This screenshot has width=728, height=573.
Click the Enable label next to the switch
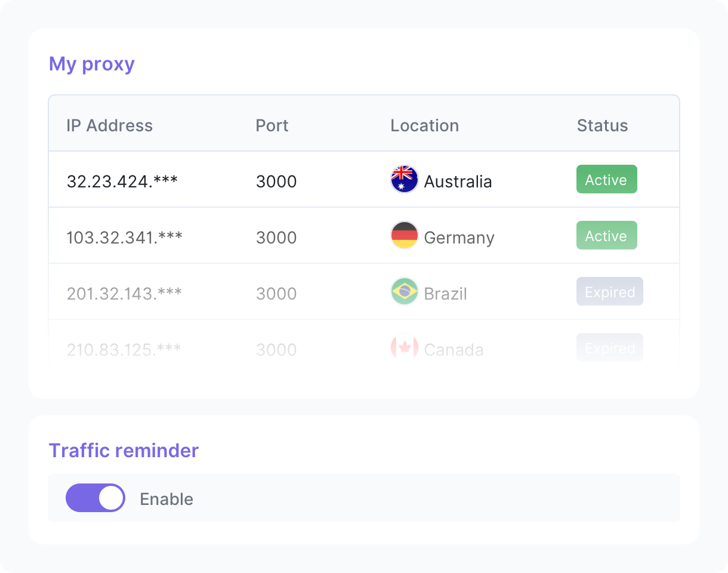tap(166, 499)
